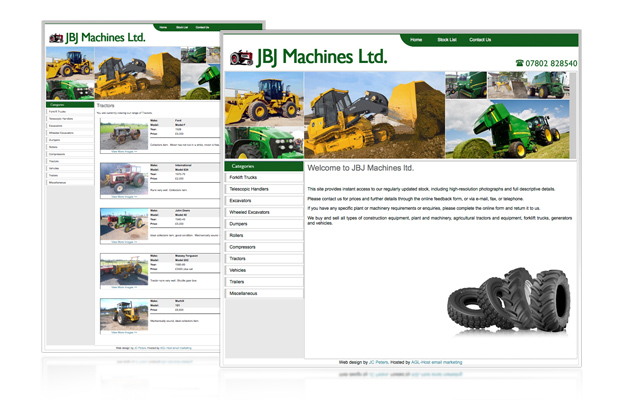Click the yellow bulldozer photo in back window banner
Screen dimensions: 619x400
tap(138, 73)
